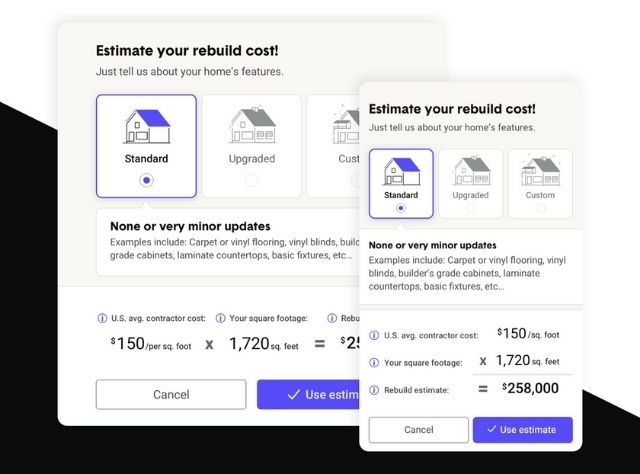640x474 pixels.
Task: Click Use estimate in the small dialog
Action: click(522, 430)
